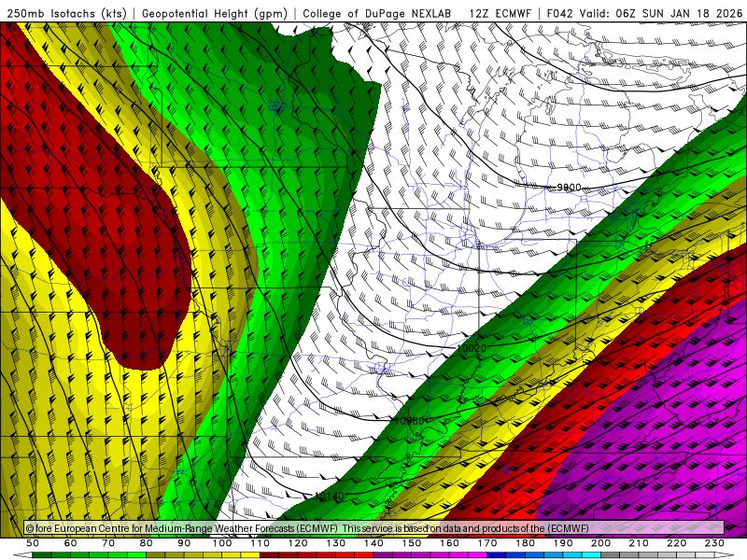Click the 70 label on the color scale
Image resolution: width=747 pixels, height=560 pixels.
pyautogui.click(x=108, y=543)
